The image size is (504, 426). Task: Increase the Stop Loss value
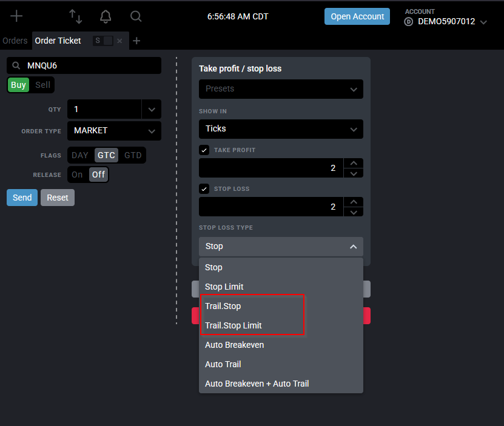point(354,202)
